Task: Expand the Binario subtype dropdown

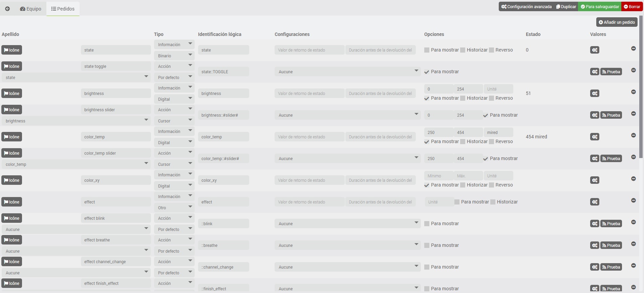Action: click(x=174, y=56)
